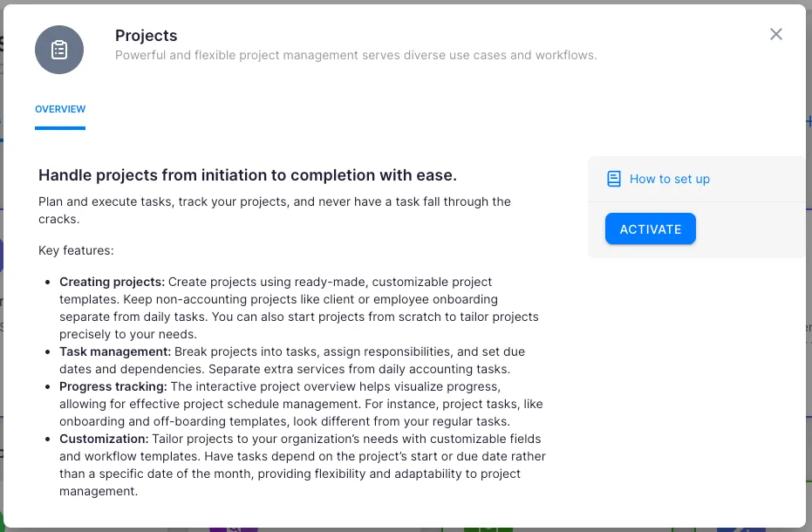The width and height of the screenshot is (812, 532).
Task: Click the Plan and execute tasks paragraph
Action: (275, 210)
